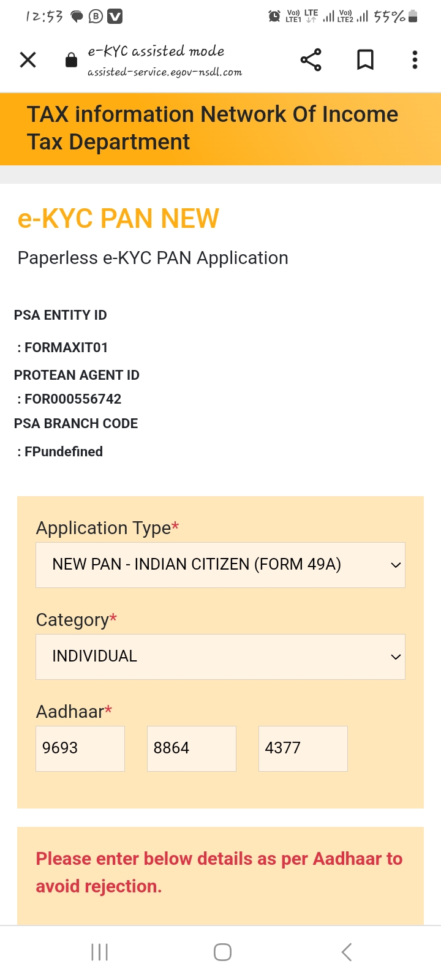Screen dimensions: 441x980
Task: Open recent apps navigation button
Action: (x=99, y=952)
